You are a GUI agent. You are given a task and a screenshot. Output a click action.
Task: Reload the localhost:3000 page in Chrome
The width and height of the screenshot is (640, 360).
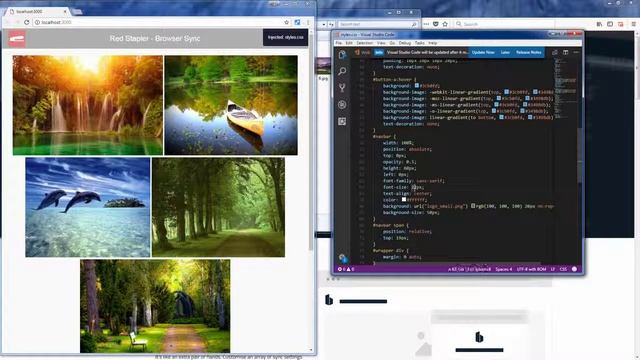click(27, 22)
